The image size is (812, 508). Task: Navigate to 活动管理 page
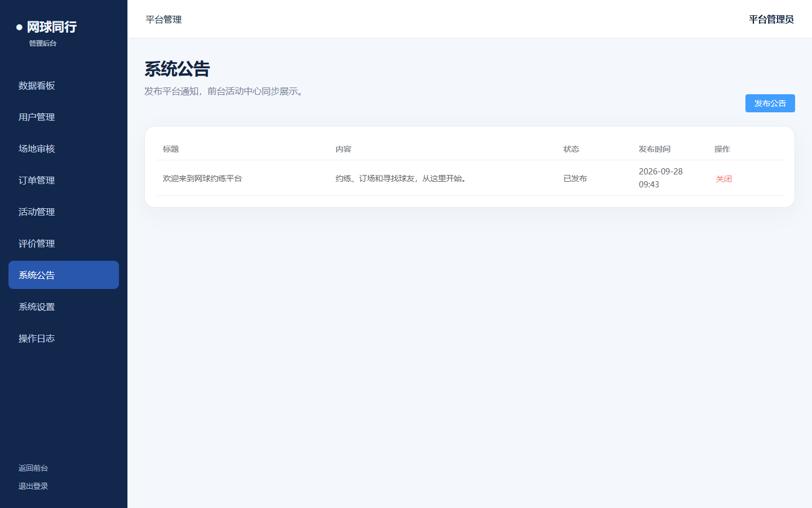pyautogui.click(x=64, y=212)
